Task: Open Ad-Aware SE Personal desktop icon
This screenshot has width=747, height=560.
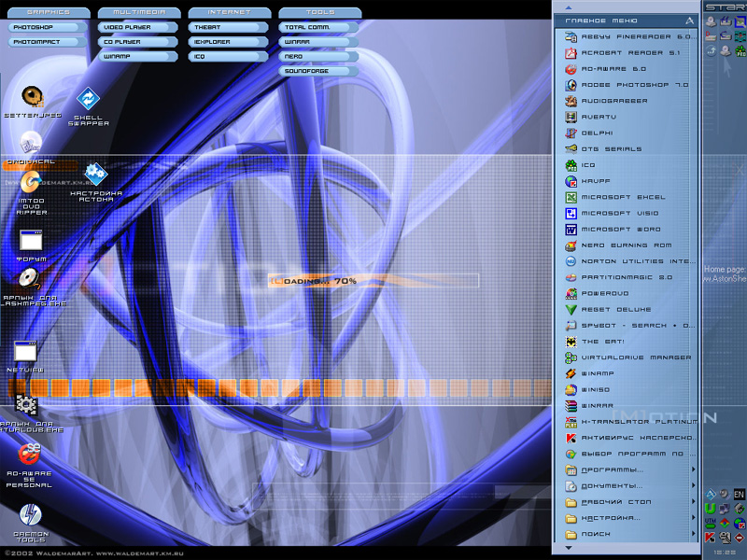Action: click(x=30, y=454)
